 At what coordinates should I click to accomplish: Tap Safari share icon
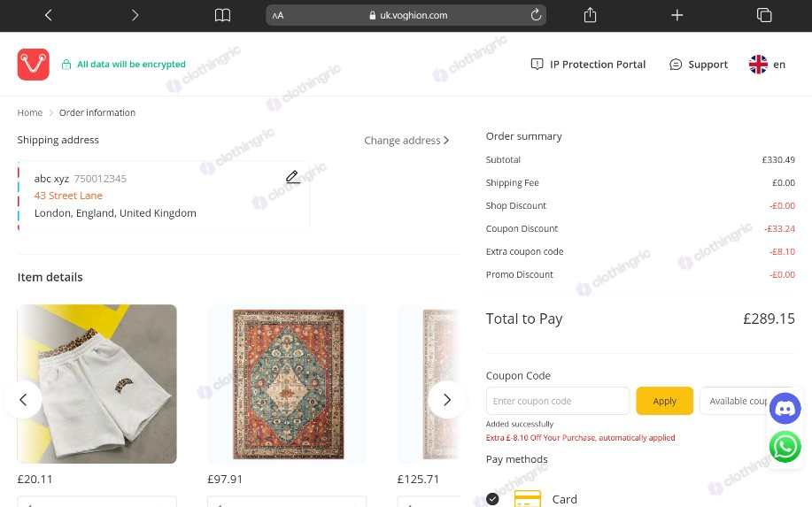590,15
